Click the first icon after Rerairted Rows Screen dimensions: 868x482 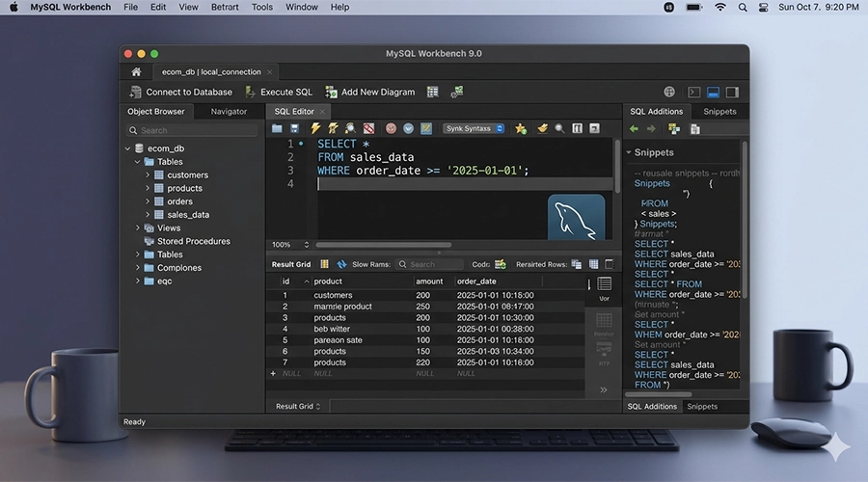click(577, 264)
